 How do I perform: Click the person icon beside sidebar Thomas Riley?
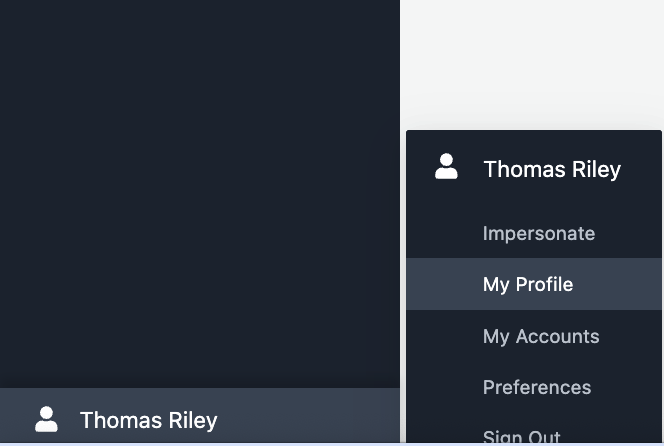click(x=46, y=420)
